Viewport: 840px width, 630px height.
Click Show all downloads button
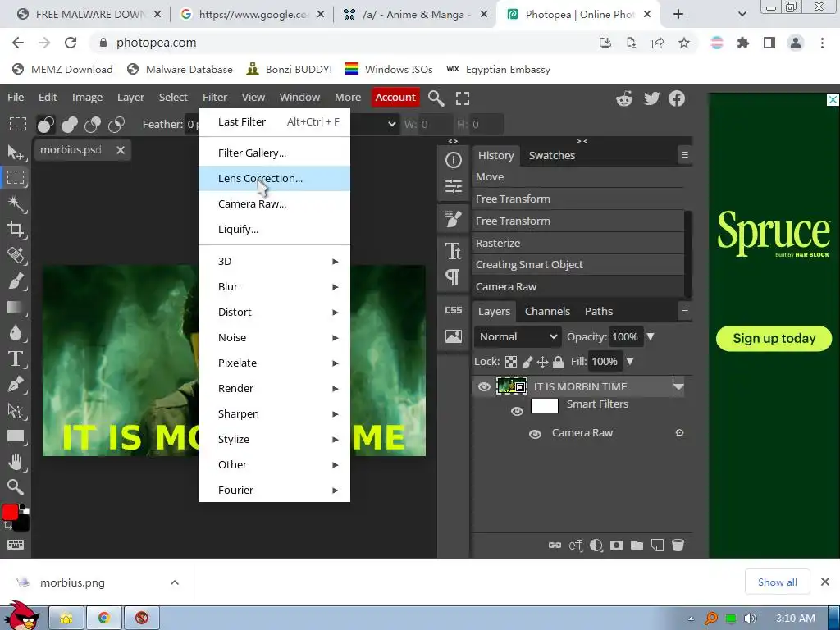click(x=778, y=582)
